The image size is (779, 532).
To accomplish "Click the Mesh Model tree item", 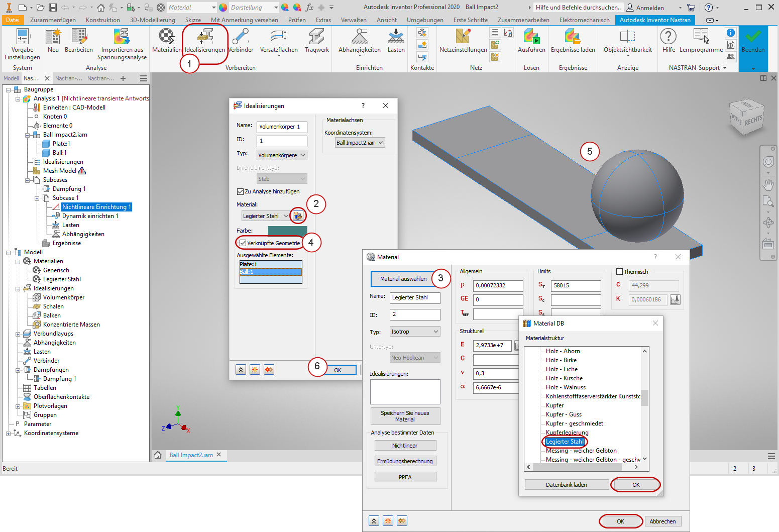I will click(x=60, y=171).
